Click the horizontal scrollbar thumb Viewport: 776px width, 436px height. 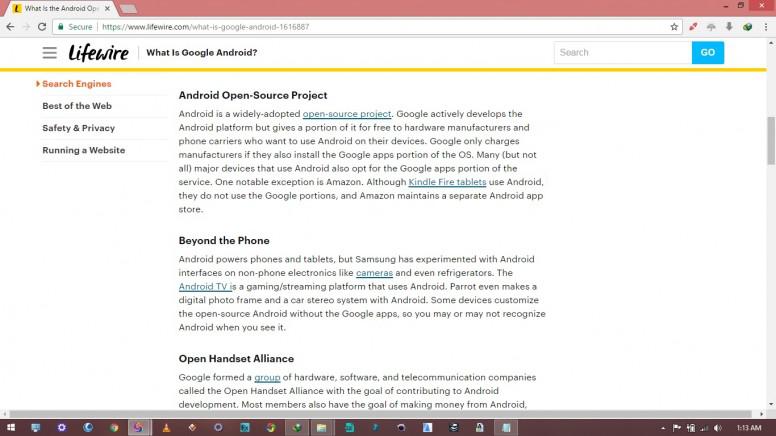(380, 414)
